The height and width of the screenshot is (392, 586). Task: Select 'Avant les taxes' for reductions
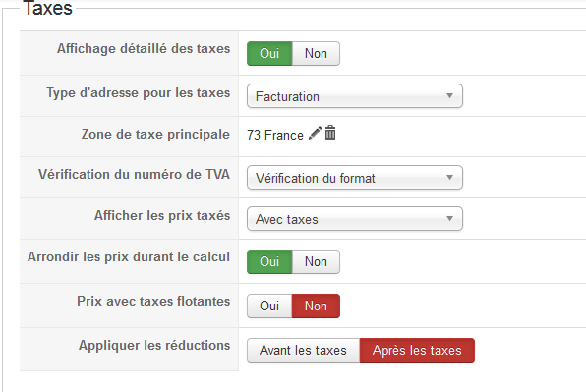coord(303,350)
